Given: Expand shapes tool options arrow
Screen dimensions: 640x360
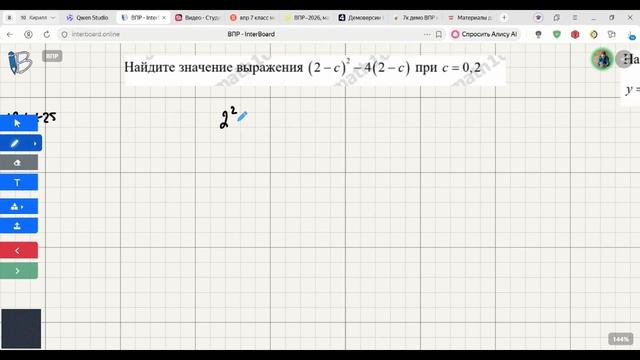Looking at the screenshot, I should (22, 207).
